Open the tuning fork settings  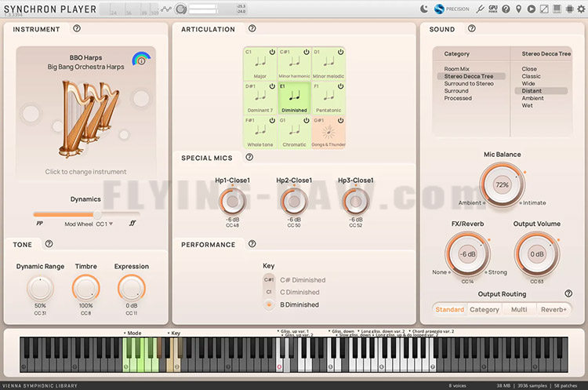pos(480,9)
